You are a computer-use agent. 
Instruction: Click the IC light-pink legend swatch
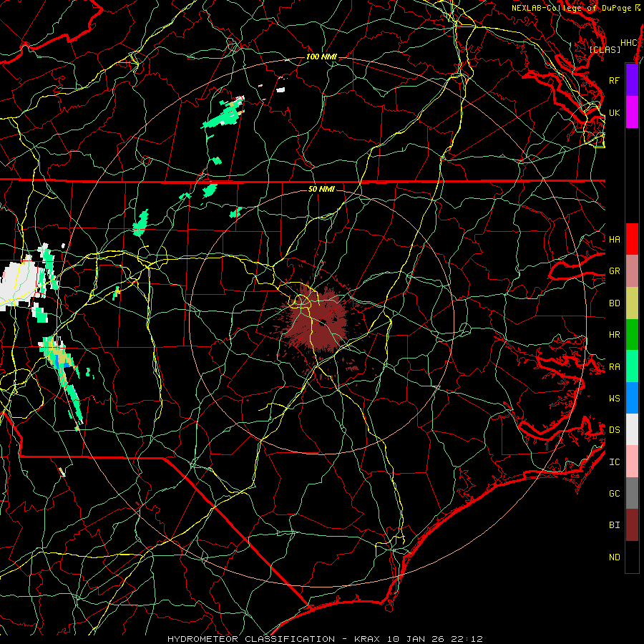[632, 462]
